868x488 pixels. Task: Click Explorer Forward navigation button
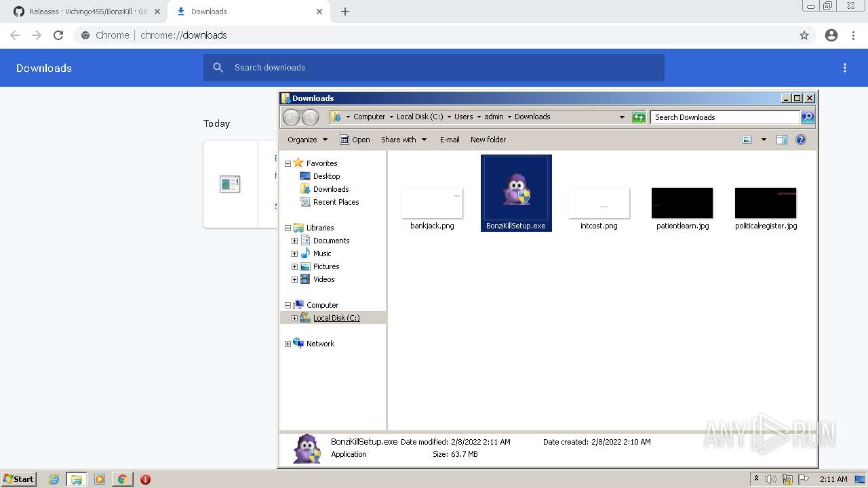pyautogui.click(x=310, y=117)
